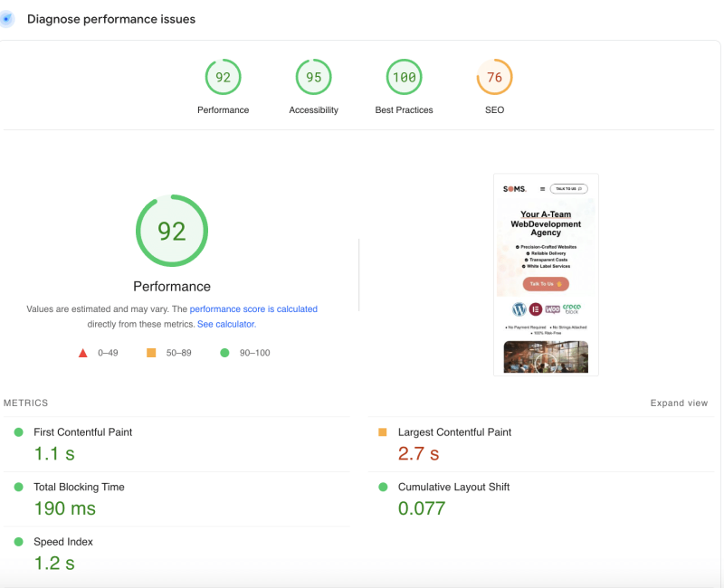Expand the Largest Contentful Paint metric
This screenshot has width=724, height=588.
[454, 432]
